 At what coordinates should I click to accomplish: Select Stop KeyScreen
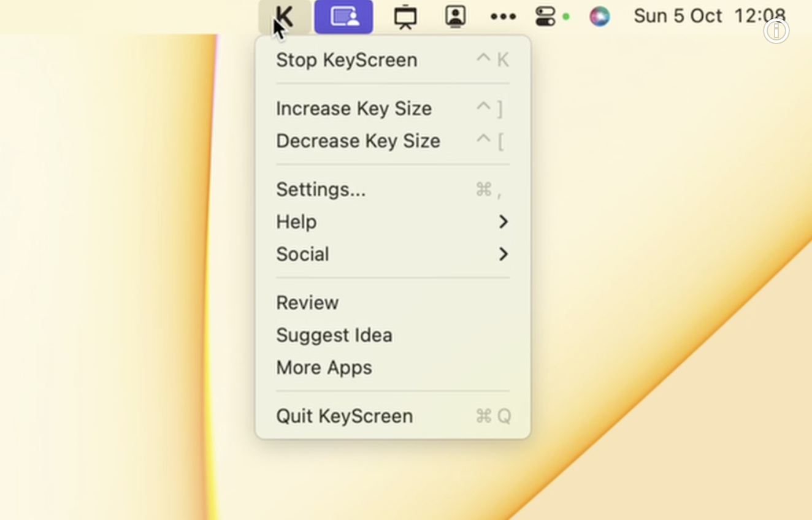click(347, 59)
